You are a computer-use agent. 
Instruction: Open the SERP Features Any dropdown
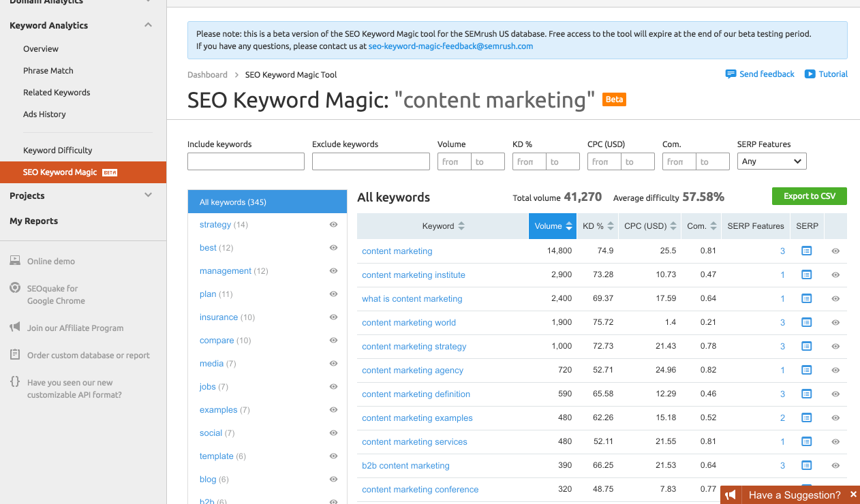(x=771, y=161)
